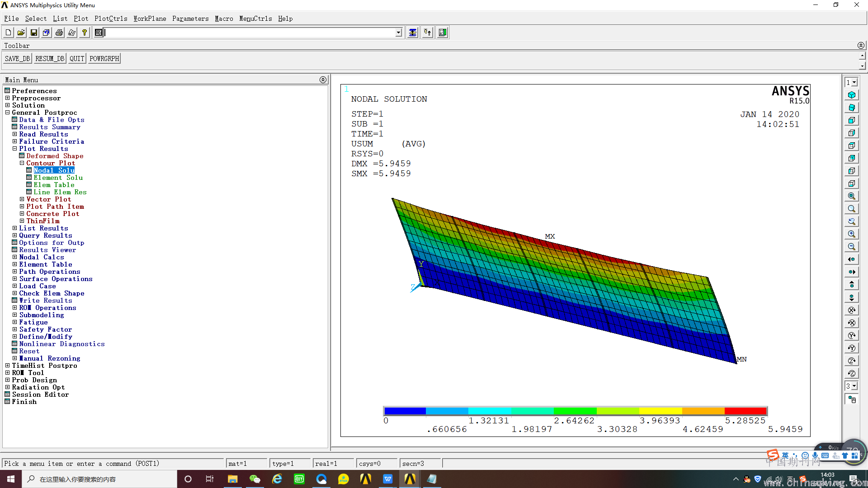
Task: Click the Box Zoom magnifier icon
Action: (x=852, y=209)
